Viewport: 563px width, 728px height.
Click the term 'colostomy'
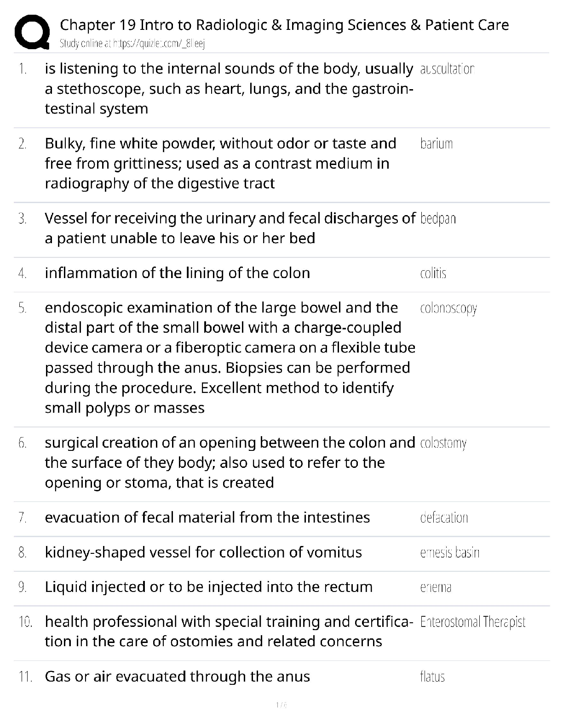point(443,443)
